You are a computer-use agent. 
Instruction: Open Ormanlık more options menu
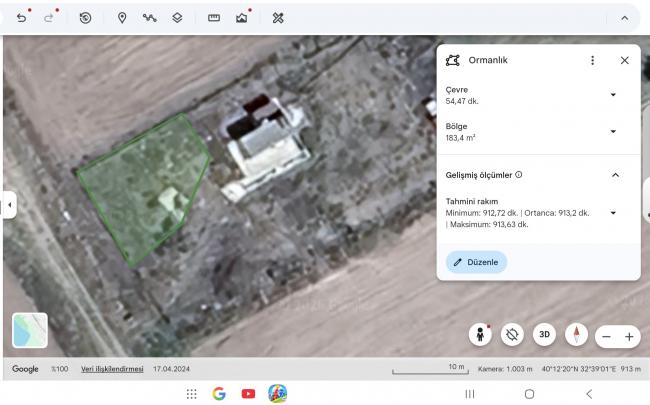point(592,60)
